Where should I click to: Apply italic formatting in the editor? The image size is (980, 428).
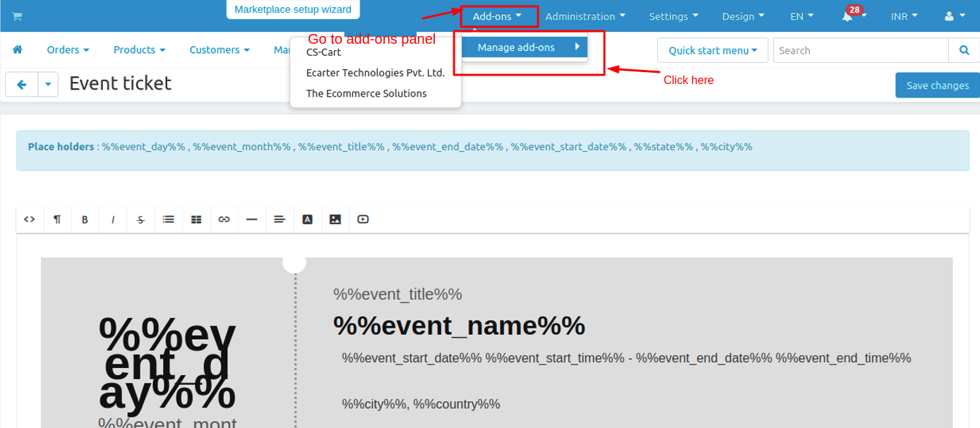pyautogui.click(x=113, y=220)
